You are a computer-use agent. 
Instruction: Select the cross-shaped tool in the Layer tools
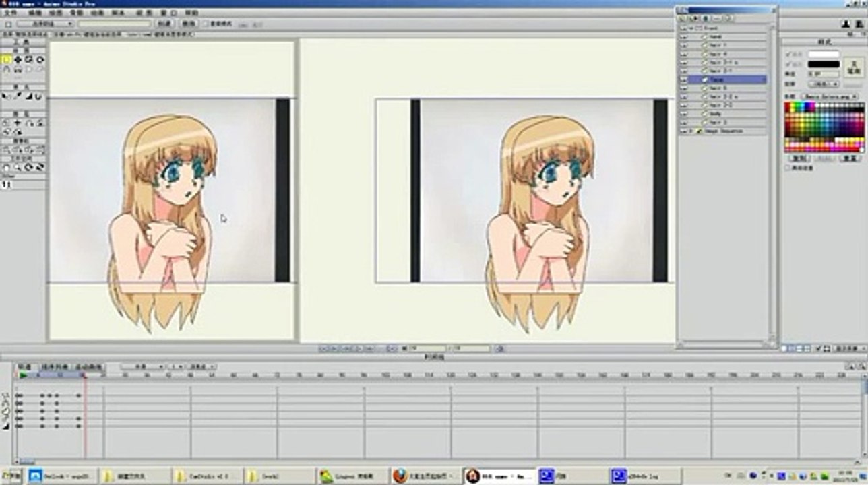[18, 123]
